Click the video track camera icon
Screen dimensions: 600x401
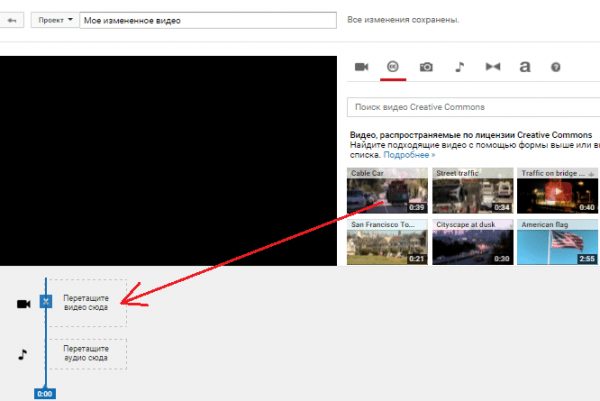click(23, 304)
